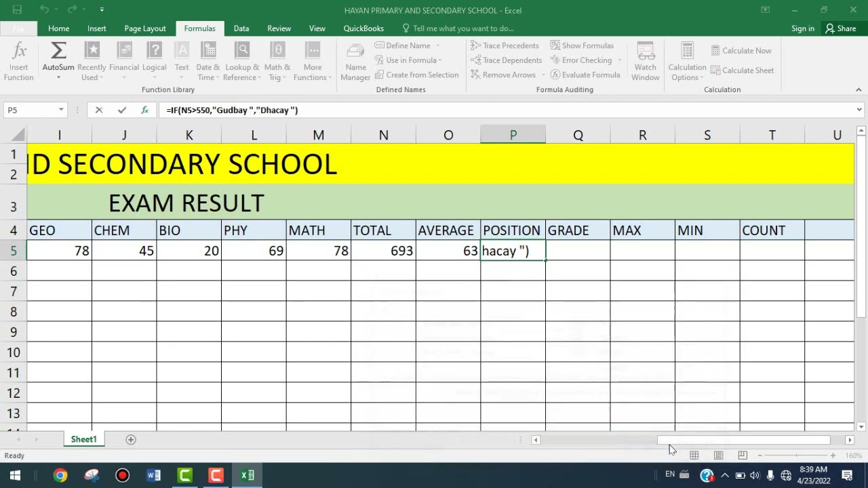Open the File tab
Screen dimensions: 868x488
pos(18,28)
